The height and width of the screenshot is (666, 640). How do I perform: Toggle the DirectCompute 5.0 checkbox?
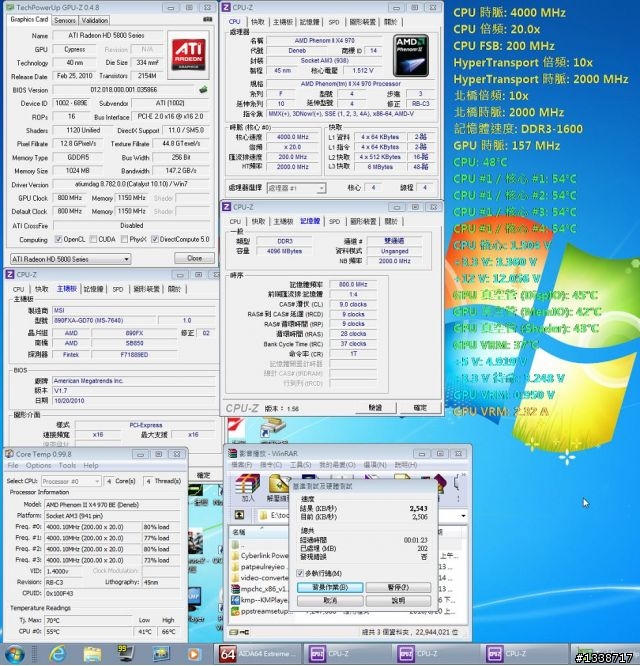click(155, 240)
